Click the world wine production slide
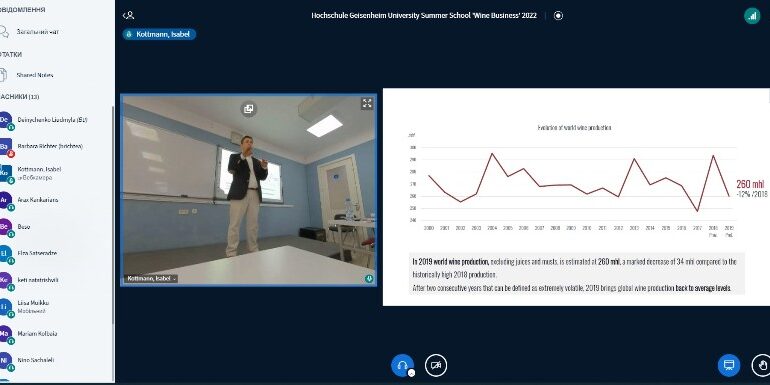 (576, 197)
